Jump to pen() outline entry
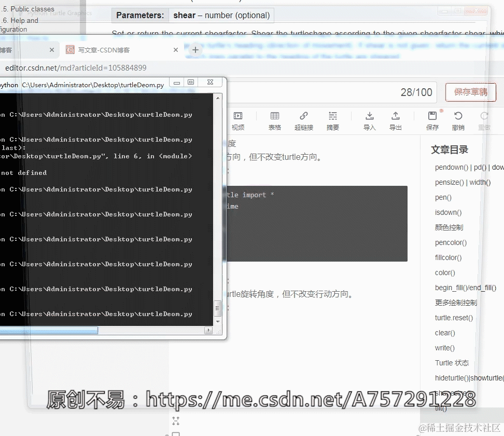This screenshot has height=436, width=504. tap(443, 197)
